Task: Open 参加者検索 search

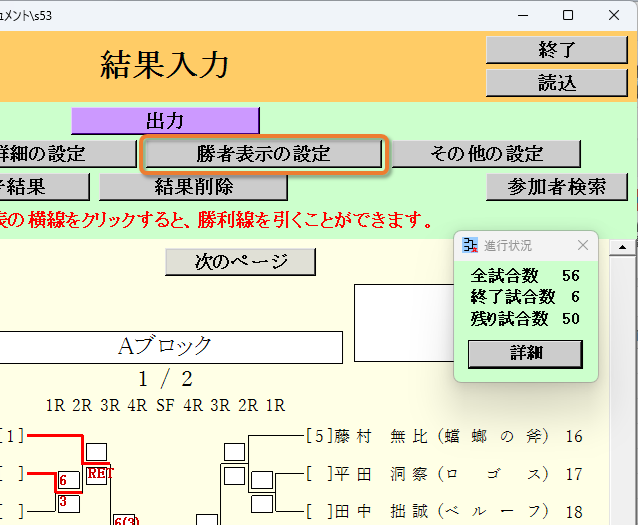Action: pos(557,187)
